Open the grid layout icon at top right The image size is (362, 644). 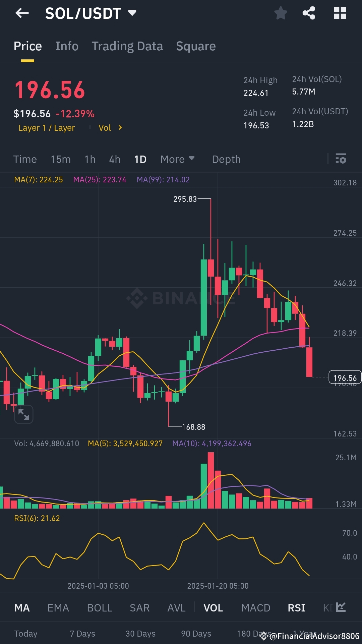click(340, 13)
